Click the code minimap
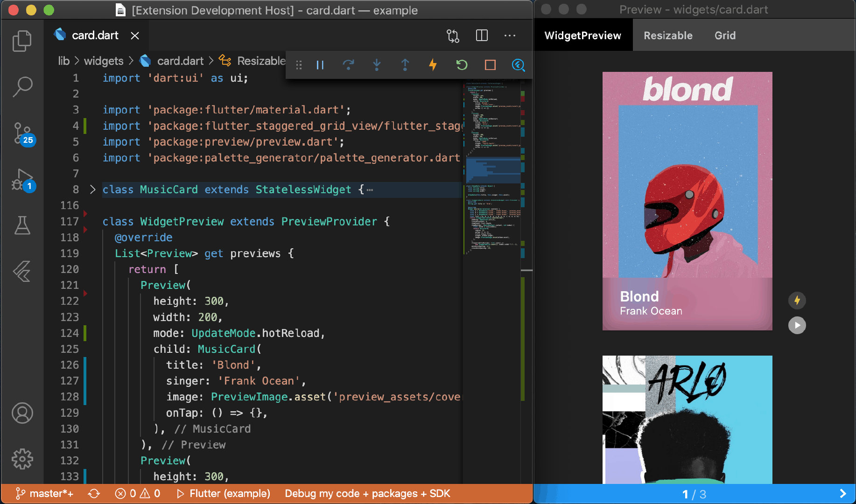The width and height of the screenshot is (856, 504). (492, 168)
